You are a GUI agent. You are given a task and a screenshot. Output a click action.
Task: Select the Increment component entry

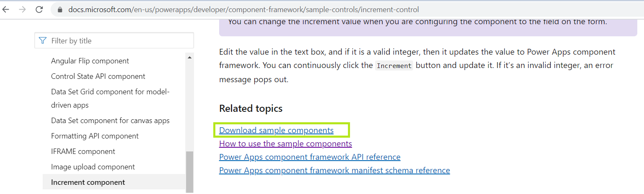click(x=88, y=182)
